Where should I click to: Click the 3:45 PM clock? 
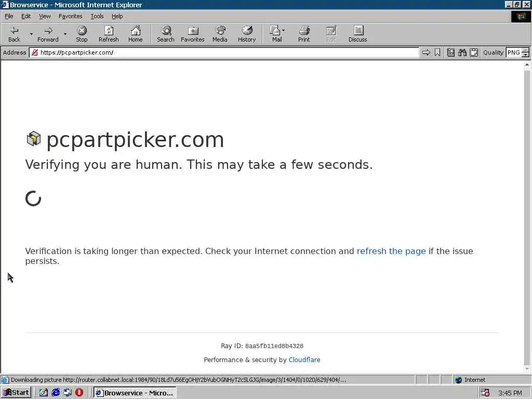pyautogui.click(x=510, y=393)
